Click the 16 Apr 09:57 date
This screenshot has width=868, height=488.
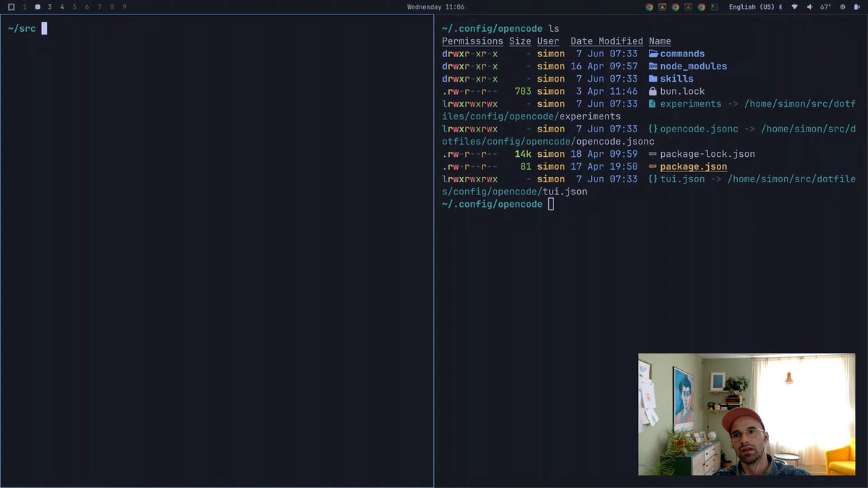click(x=604, y=67)
